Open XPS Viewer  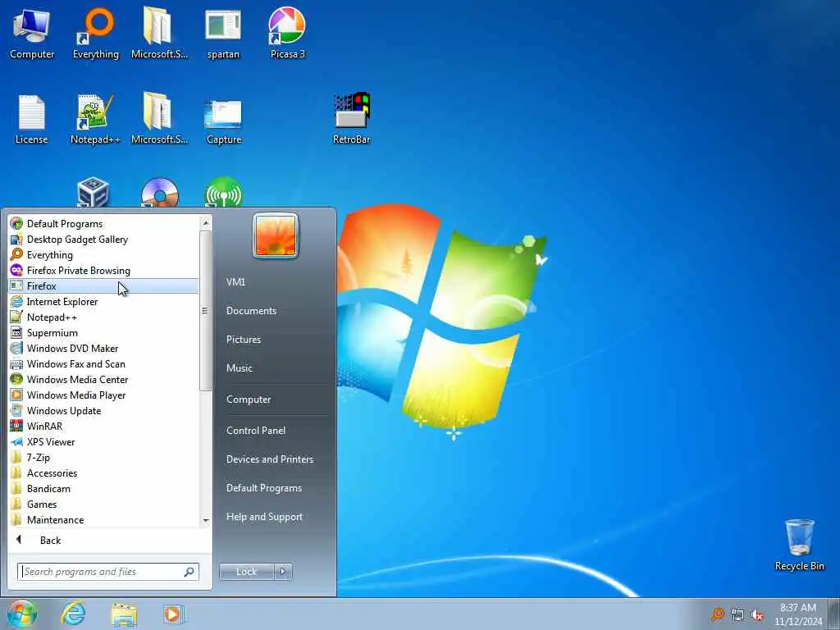[x=104, y=442]
